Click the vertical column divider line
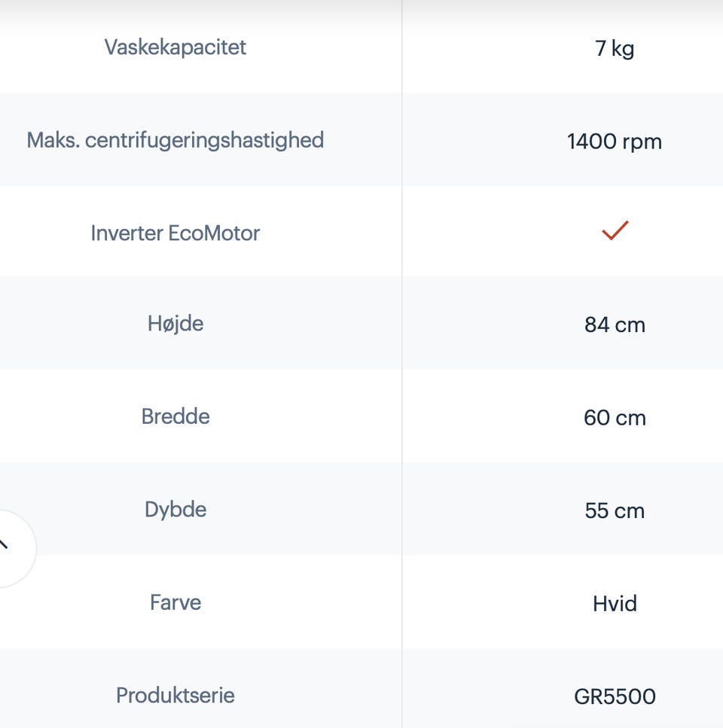The height and width of the screenshot is (728, 723). [402, 364]
